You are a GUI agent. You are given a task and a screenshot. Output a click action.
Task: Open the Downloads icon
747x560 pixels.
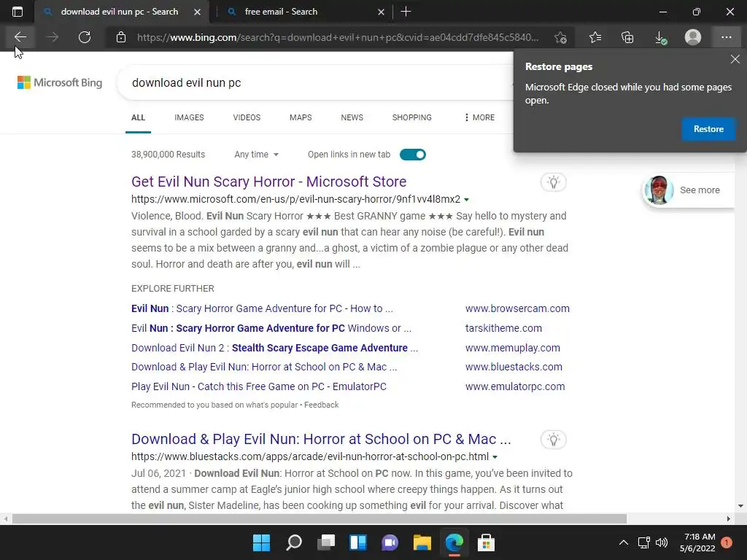(660, 37)
